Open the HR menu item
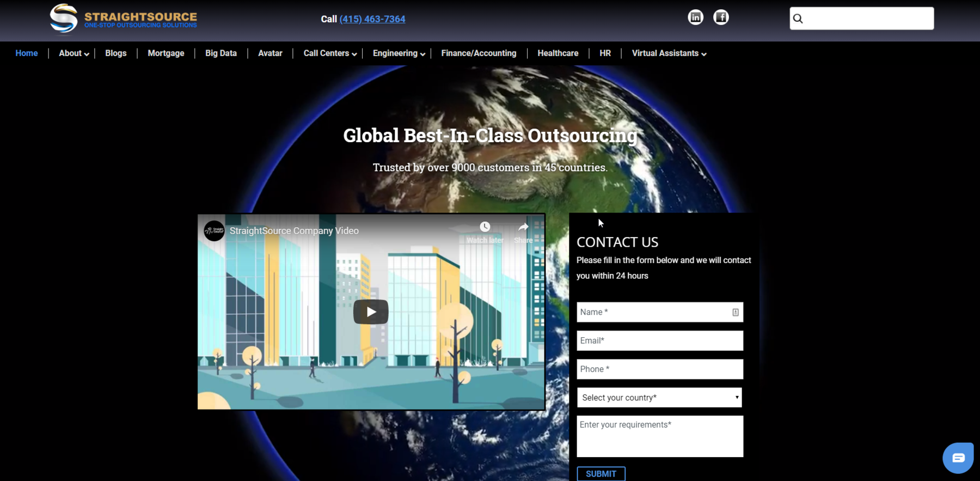The width and height of the screenshot is (980, 481). 605,53
